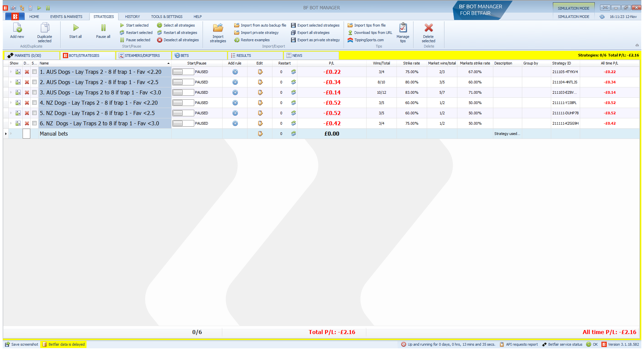Open the EVENTS & MARKETS ribbon tab

point(66,17)
